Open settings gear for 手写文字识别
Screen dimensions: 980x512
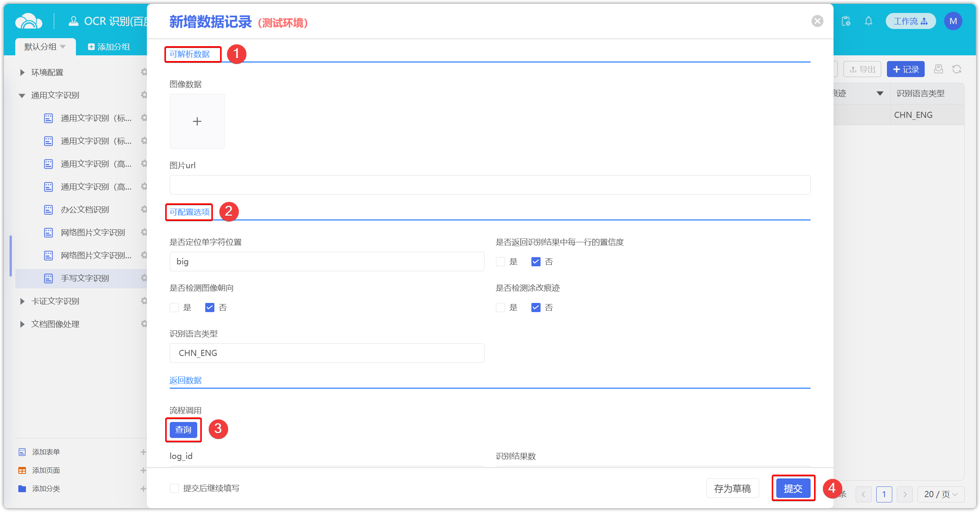pos(144,278)
